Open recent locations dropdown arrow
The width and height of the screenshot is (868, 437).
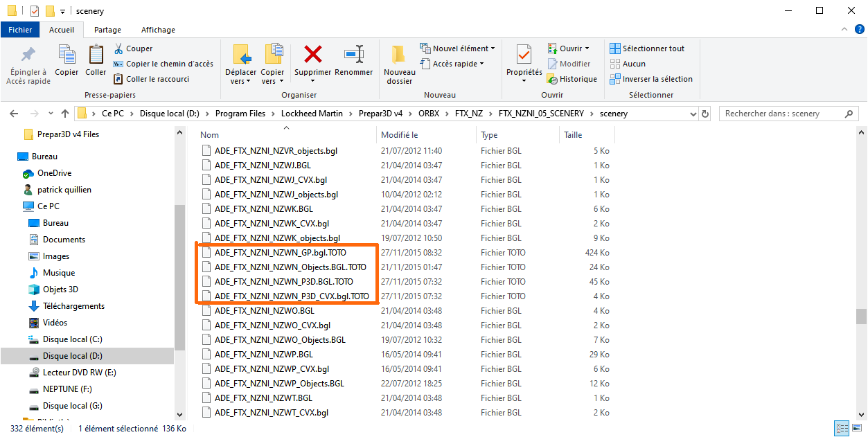[x=50, y=114]
